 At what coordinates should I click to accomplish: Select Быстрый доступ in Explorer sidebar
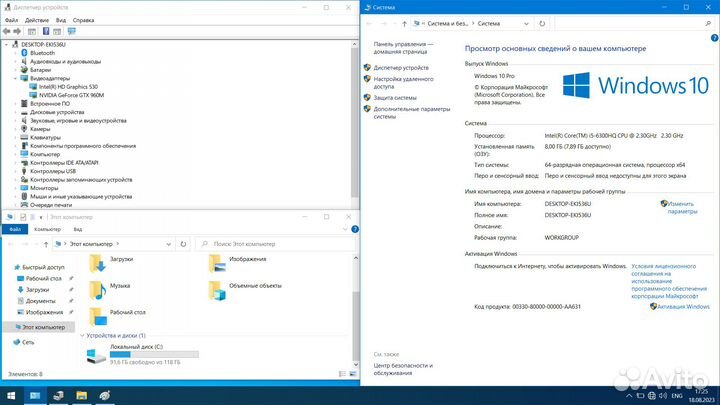tap(43, 267)
